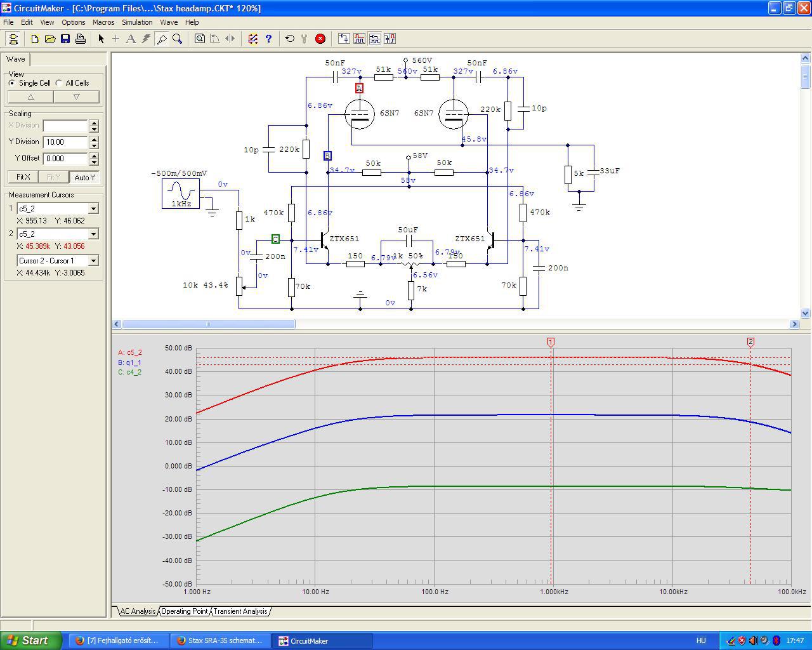Click the Windows Start button
The height and width of the screenshot is (650, 812).
coord(30,640)
